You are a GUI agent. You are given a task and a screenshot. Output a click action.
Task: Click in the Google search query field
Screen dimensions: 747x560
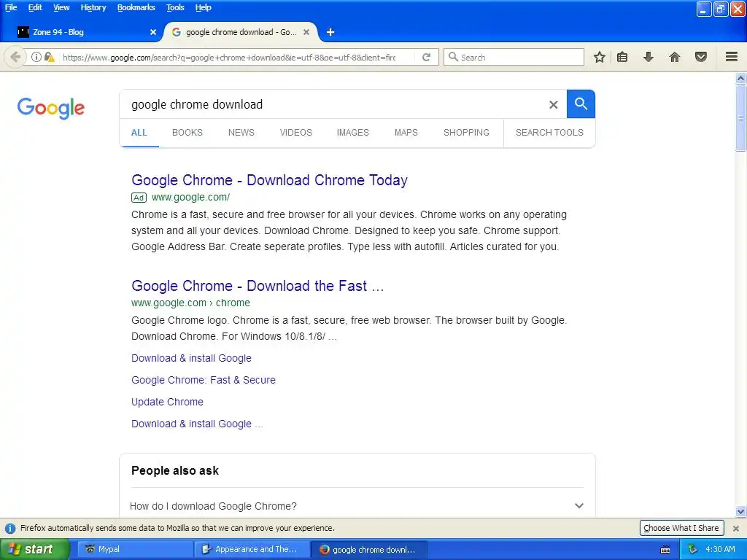tap(333, 104)
